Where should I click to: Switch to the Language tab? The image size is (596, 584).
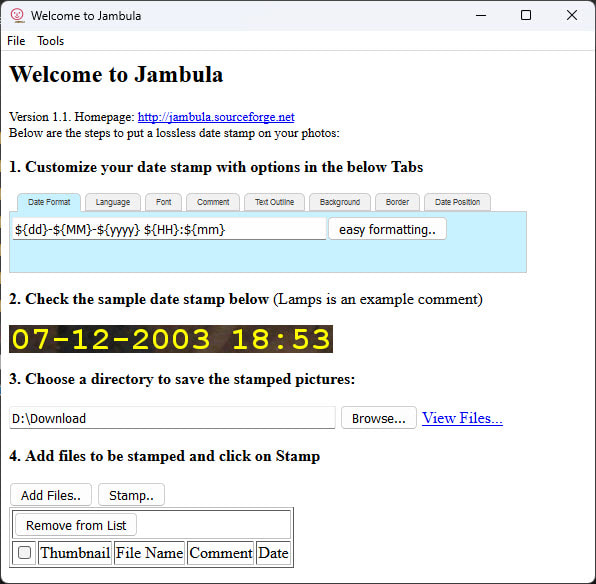pyautogui.click(x=113, y=202)
